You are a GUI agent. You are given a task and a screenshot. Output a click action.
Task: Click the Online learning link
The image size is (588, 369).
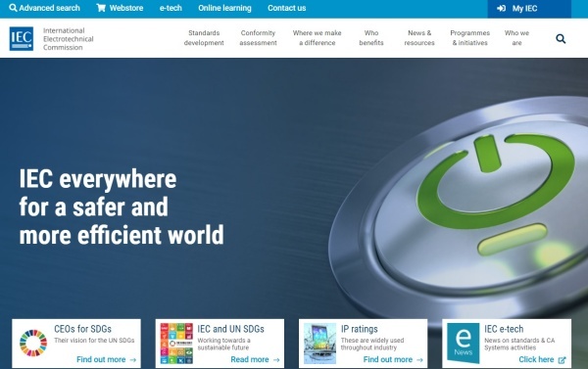tap(224, 8)
